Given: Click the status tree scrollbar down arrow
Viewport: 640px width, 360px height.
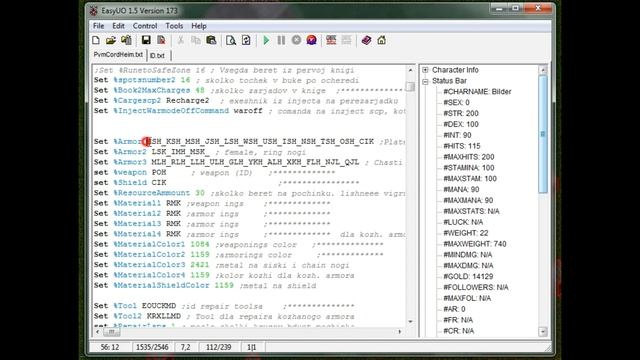Looking at the screenshot, I should click(x=543, y=331).
